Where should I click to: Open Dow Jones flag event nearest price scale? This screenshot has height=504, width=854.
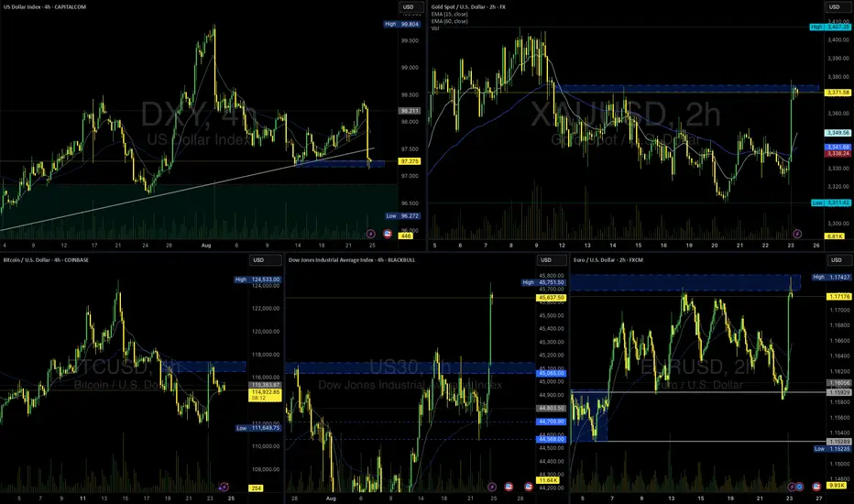(529, 487)
